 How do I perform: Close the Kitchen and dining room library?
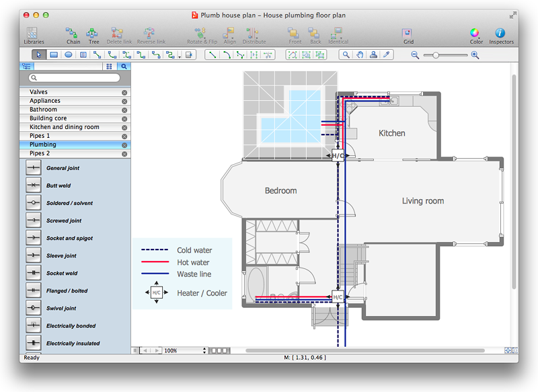124,127
